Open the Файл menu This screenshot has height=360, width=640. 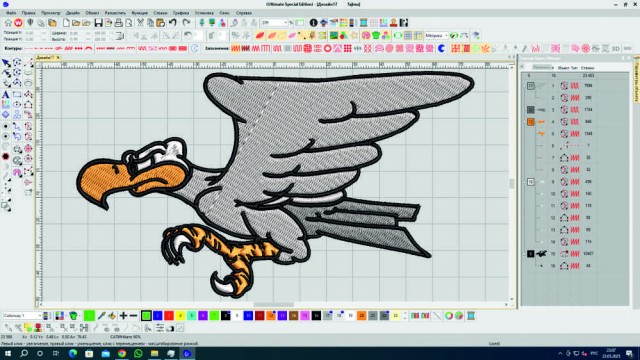(x=11, y=13)
